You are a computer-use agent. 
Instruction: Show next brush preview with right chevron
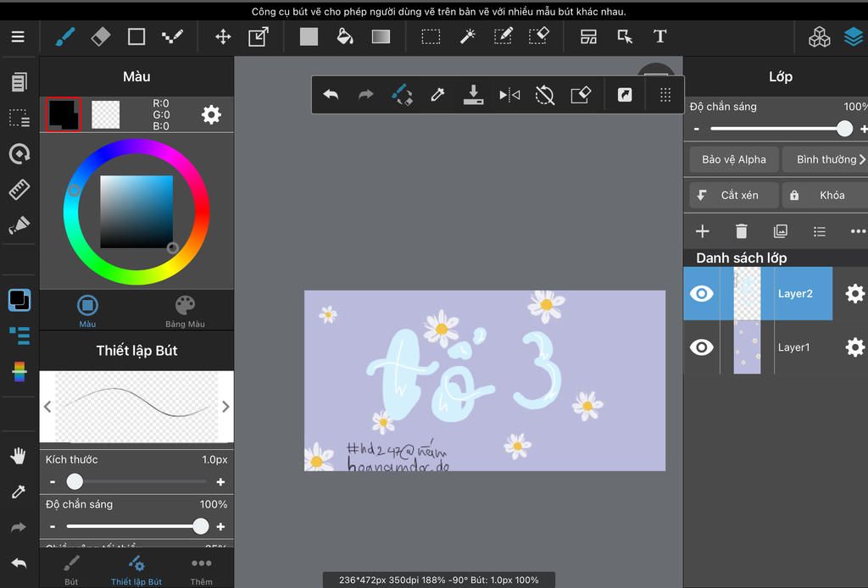225,407
